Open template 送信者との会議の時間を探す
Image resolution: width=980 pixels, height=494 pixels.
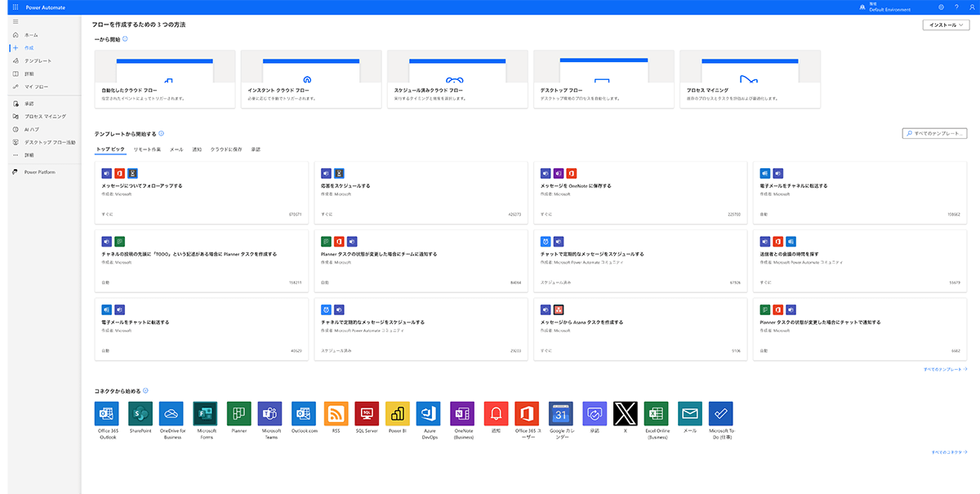860,260
